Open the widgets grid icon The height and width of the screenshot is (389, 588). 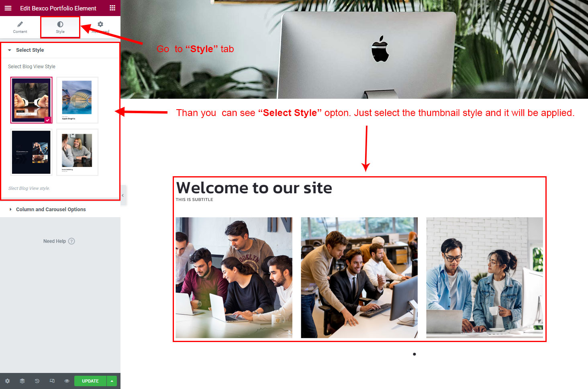[112, 8]
